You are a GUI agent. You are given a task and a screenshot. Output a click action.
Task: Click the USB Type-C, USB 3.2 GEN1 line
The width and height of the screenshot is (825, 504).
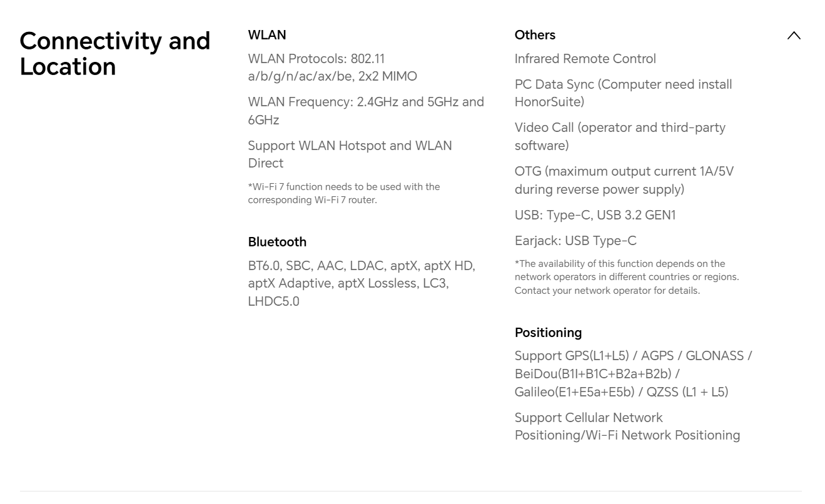point(595,215)
